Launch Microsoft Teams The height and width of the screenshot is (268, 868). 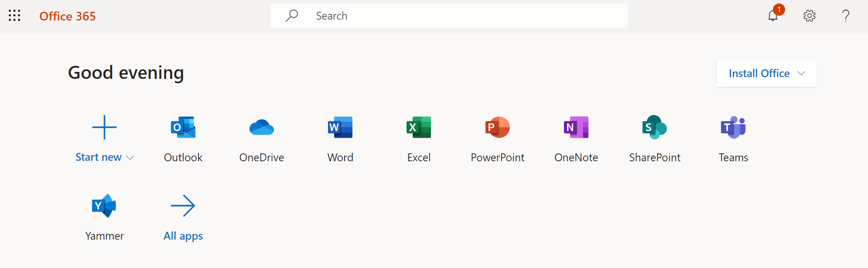[733, 128]
